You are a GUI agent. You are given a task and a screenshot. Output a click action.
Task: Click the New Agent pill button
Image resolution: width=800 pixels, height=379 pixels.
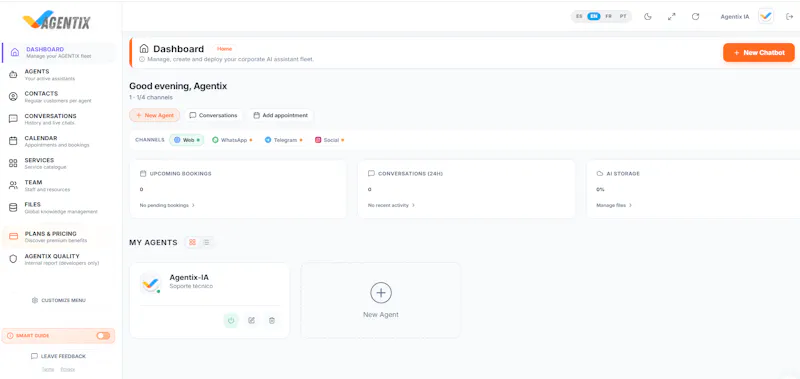tap(155, 115)
